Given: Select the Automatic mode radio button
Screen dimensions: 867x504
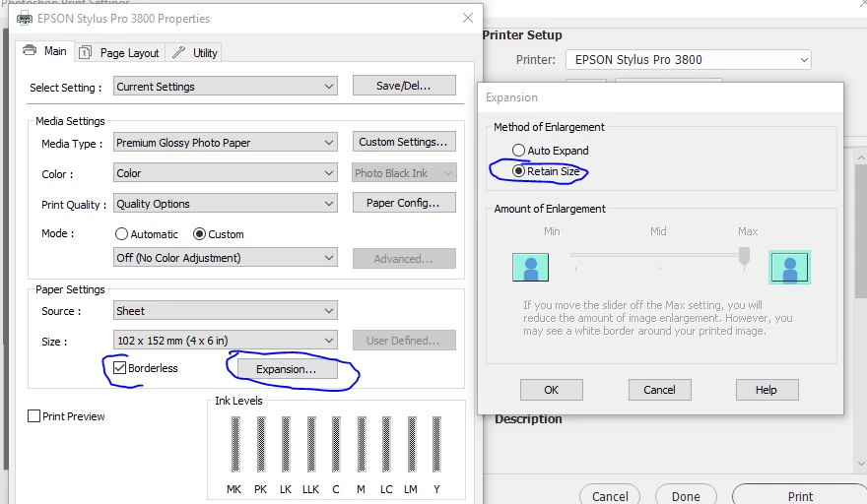Looking at the screenshot, I should pos(121,233).
